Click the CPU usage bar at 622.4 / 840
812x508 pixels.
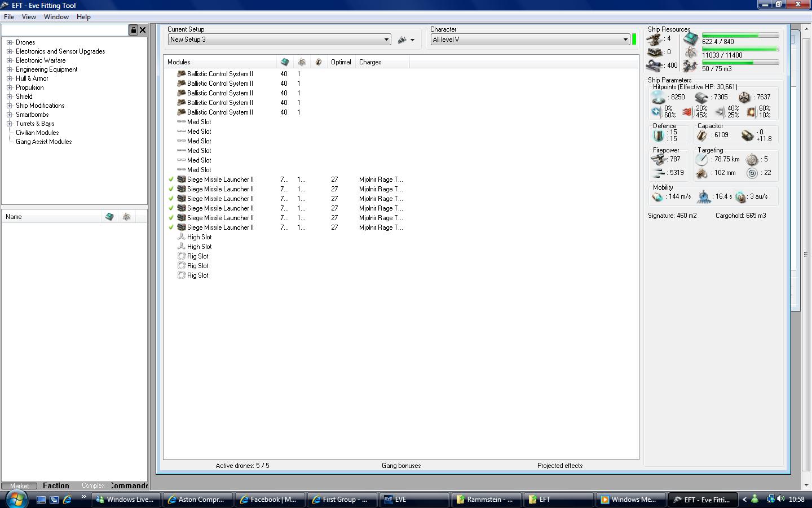pyautogui.click(x=740, y=36)
